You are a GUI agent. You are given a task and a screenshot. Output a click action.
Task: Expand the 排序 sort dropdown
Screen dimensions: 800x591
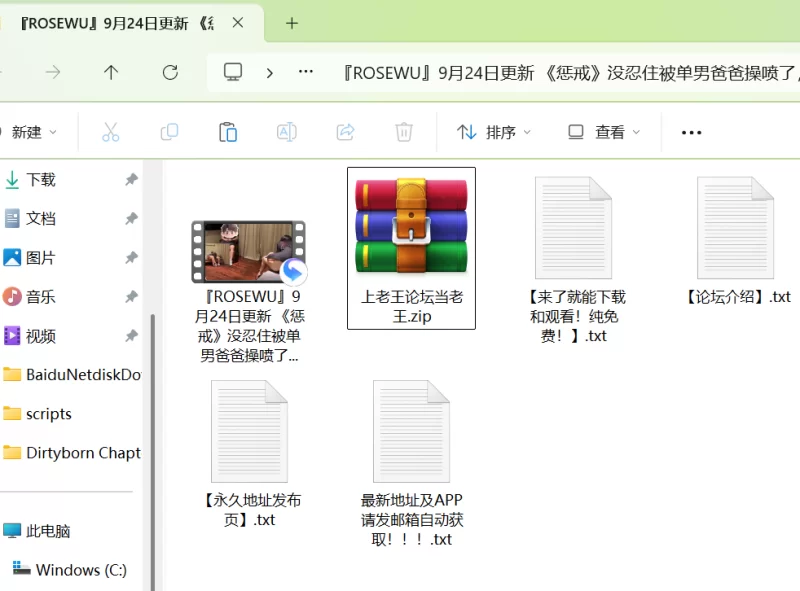tap(494, 132)
